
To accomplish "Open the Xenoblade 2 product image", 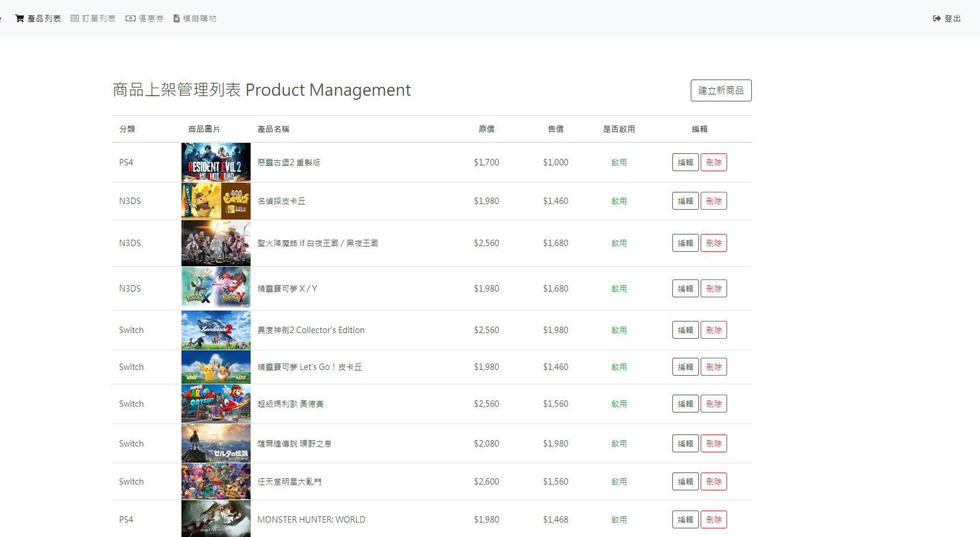I will (x=215, y=330).
